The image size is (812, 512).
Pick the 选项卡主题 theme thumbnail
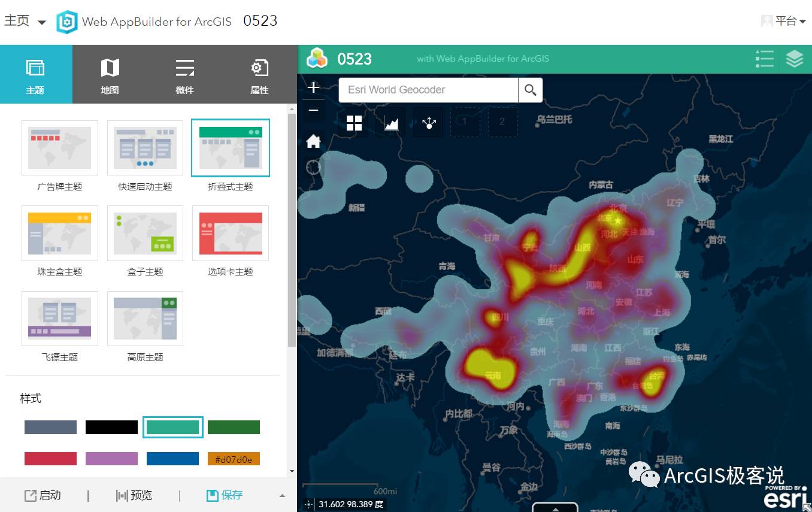(x=231, y=234)
